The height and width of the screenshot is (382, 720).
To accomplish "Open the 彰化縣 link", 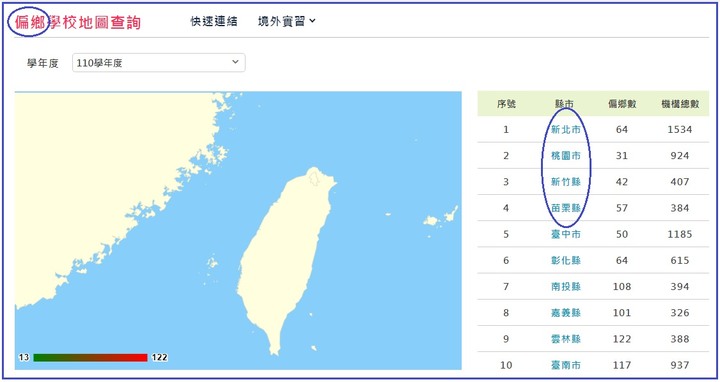I will tap(566, 260).
